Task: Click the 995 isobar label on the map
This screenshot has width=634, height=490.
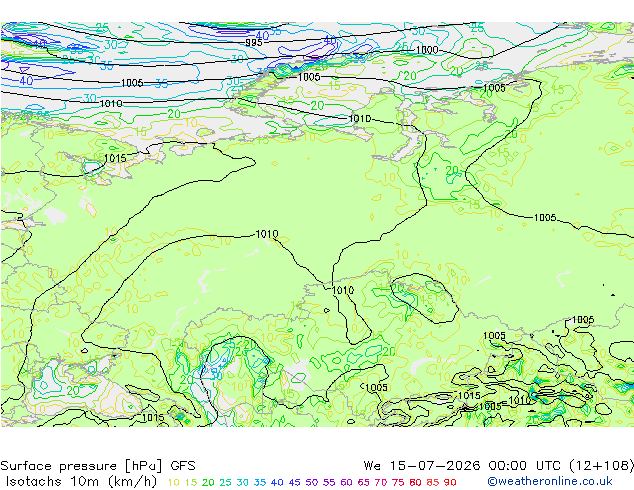Action: (254, 42)
